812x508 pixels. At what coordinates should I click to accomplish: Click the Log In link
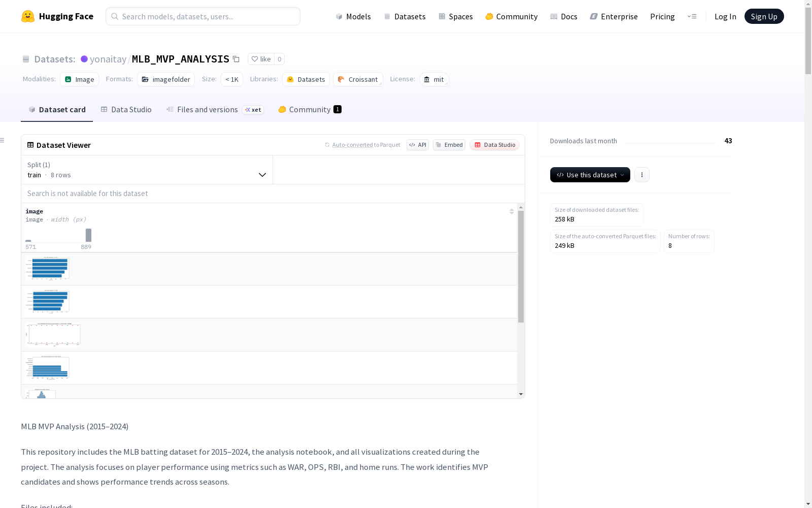tap(725, 16)
